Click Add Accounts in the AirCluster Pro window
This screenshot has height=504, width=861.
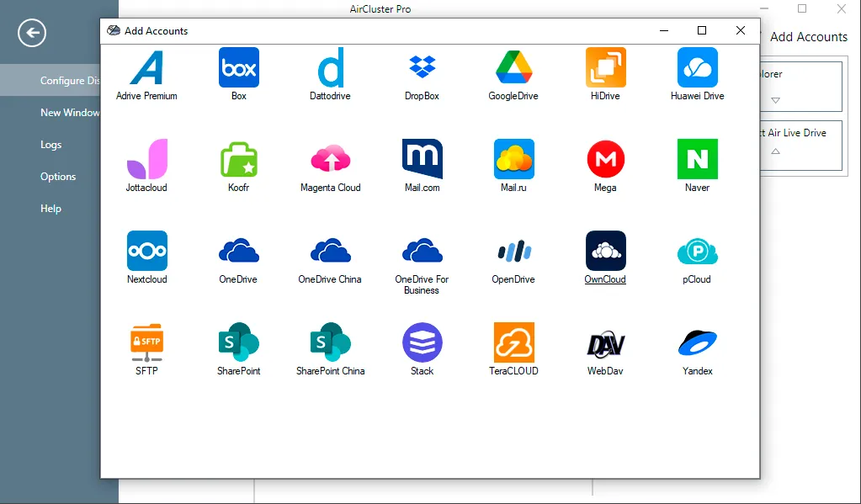(x=808, y=37)
